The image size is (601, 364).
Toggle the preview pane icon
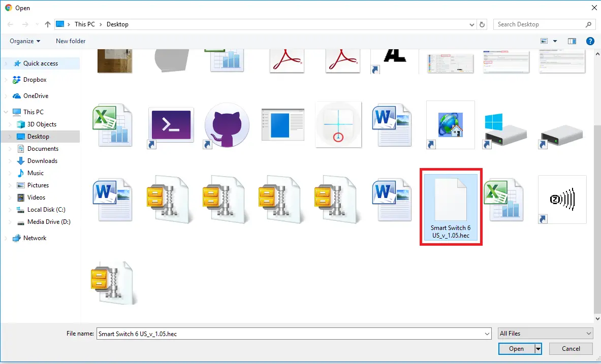coord(572,41)
